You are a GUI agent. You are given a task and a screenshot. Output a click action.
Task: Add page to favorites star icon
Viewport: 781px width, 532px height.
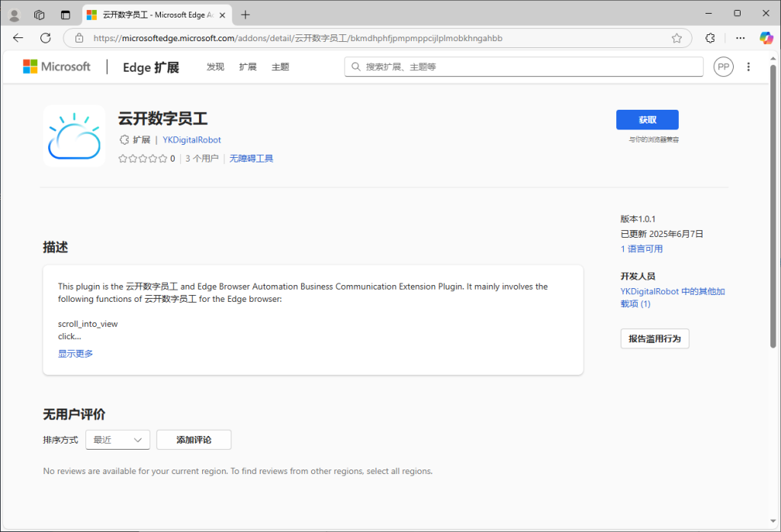click(677, 38)
